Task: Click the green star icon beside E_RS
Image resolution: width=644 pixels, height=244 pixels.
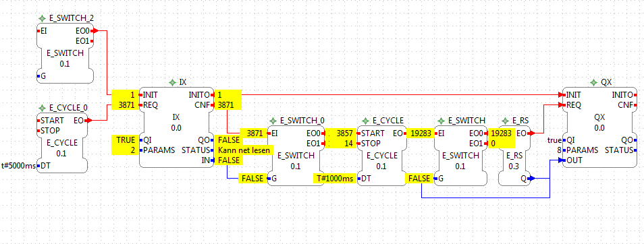Action: (506, 121)
